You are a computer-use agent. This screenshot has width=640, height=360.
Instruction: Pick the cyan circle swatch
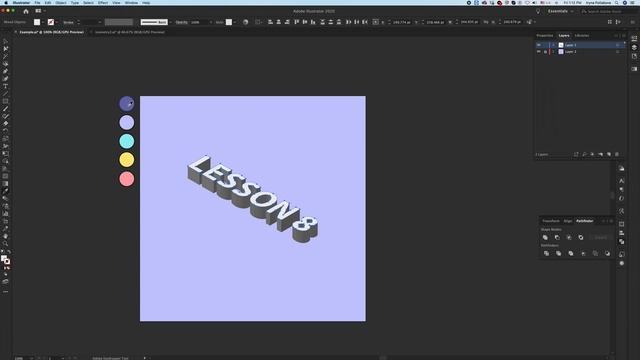(x=127, y=141)
